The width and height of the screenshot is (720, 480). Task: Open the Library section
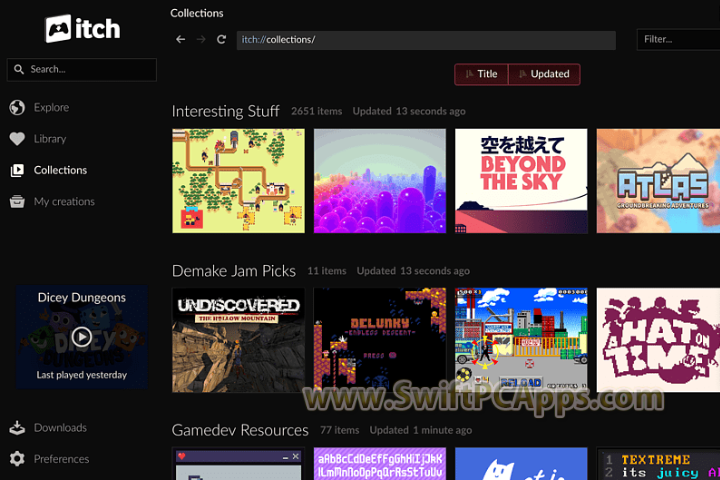50,139
